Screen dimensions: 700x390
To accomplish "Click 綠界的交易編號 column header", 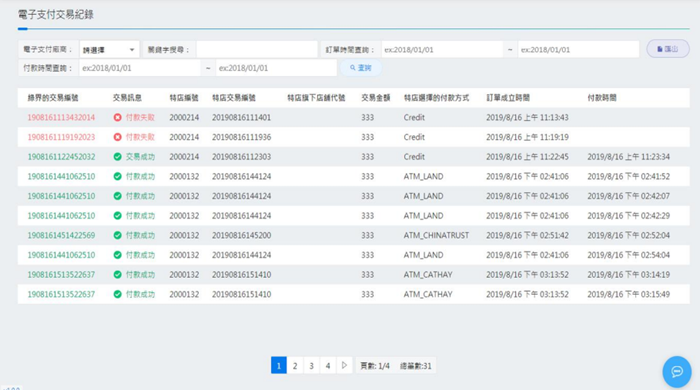I will click(x=53, y=98).
